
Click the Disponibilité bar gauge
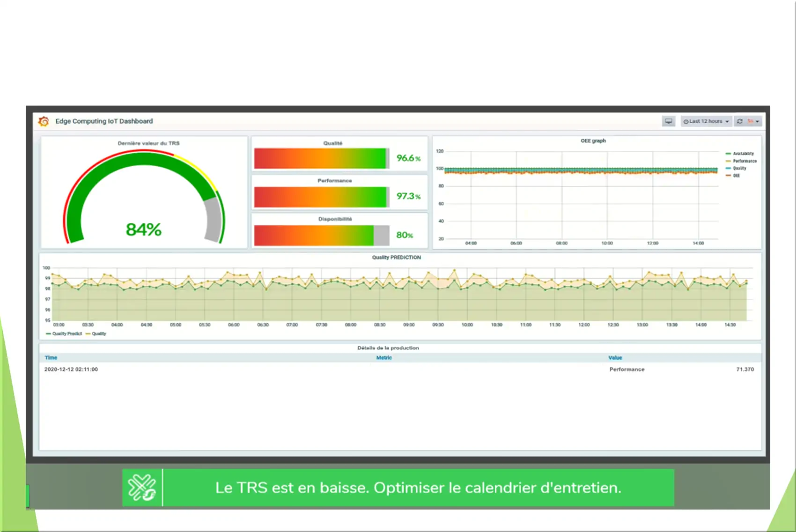pyautogui.click(x=322, y=236)
